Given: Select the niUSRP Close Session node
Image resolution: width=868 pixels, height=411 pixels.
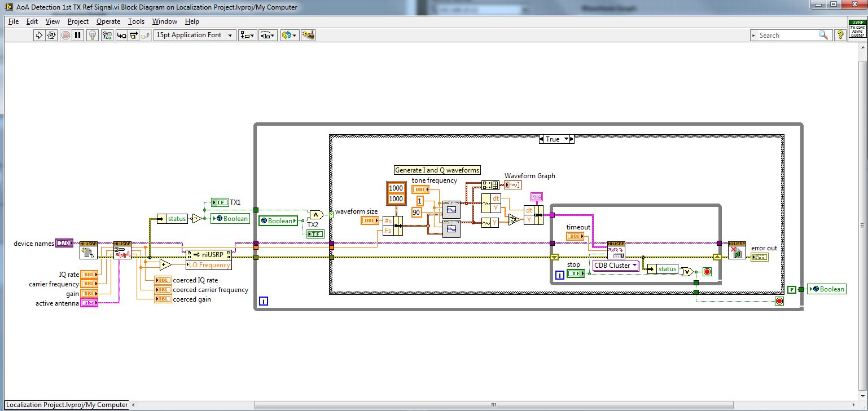Looking at the screenshot, I should pyautogui.click(x=737, y=250).
